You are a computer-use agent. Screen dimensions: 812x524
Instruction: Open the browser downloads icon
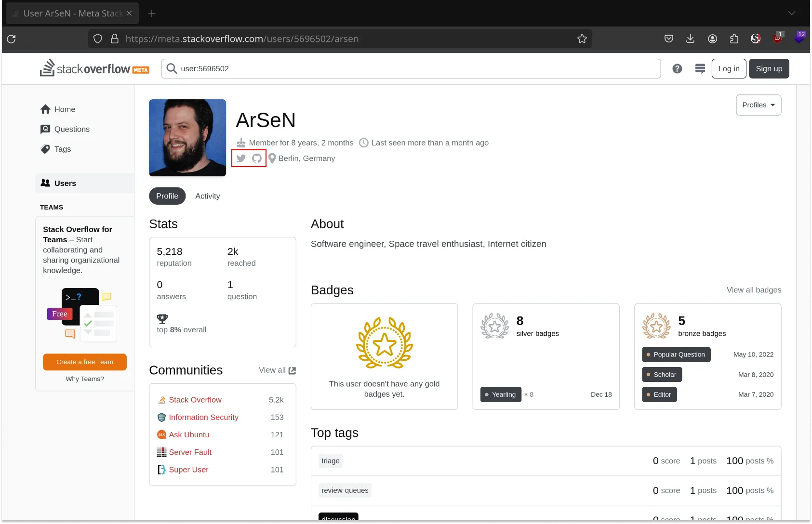tap(690, 39)
